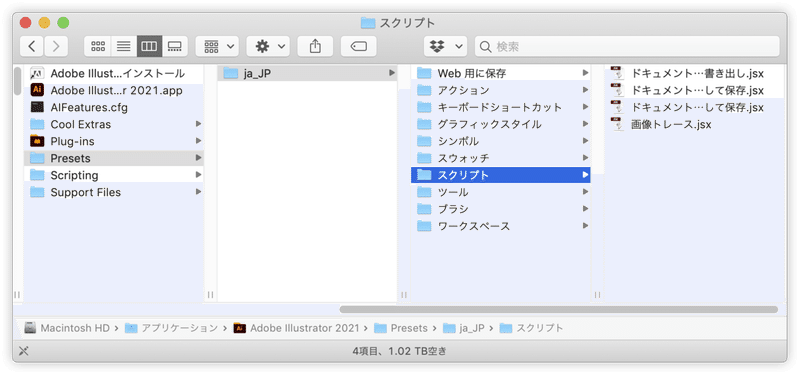The image size is (800, 375).
Task: Click the status bar tools icon
Action: tap(23, 351)
